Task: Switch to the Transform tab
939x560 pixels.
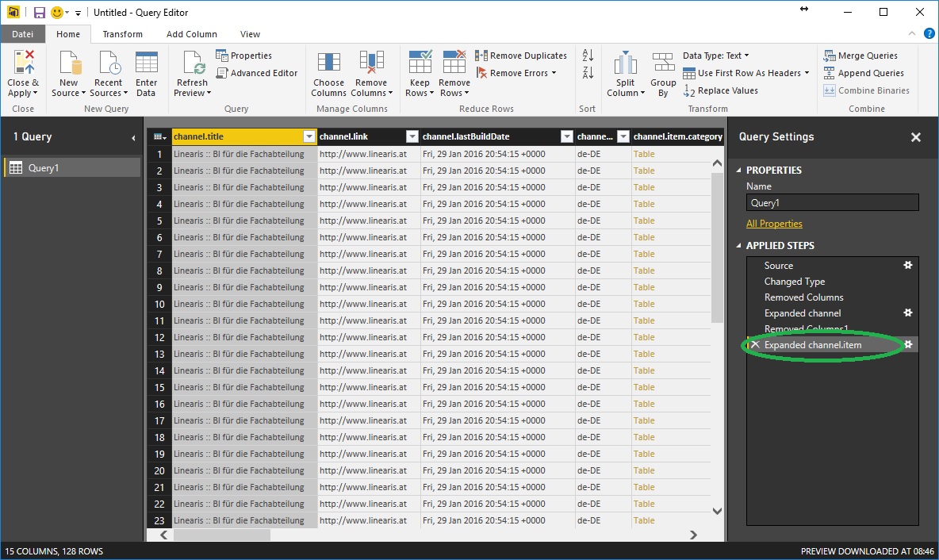Action: click(122, 34)
